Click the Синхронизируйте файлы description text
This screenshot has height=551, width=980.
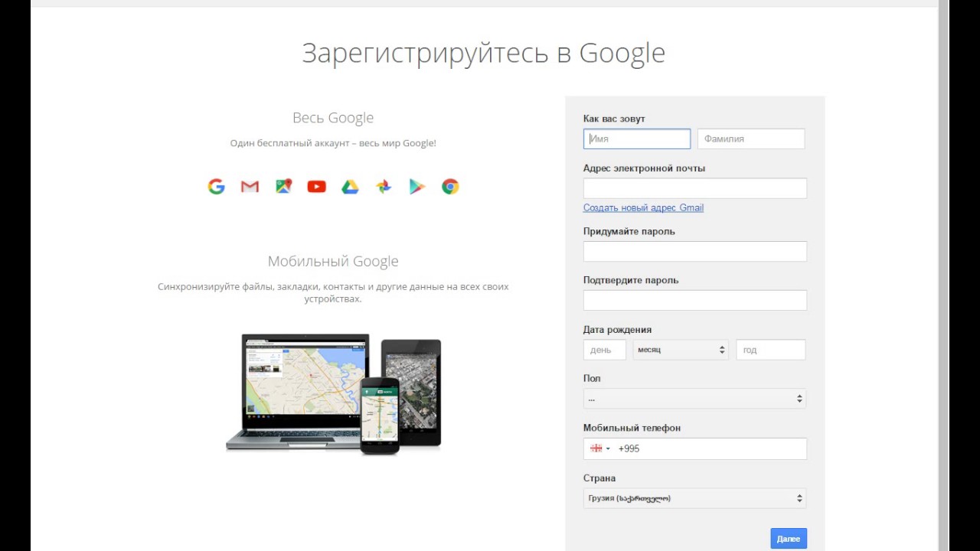(333, 292)
